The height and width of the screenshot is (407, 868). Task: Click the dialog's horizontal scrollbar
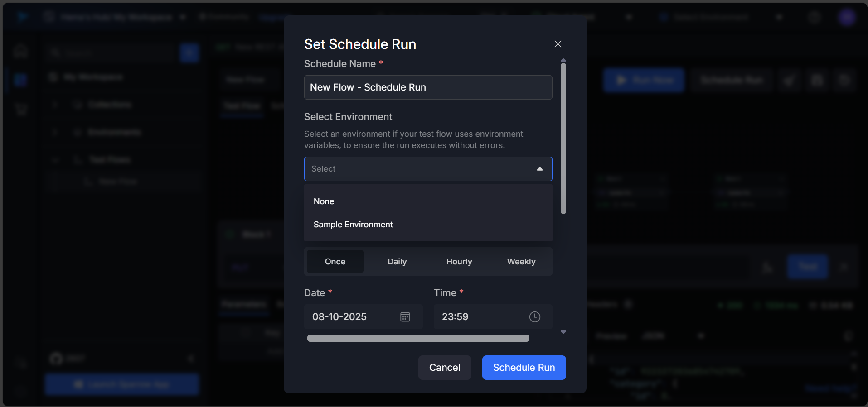tap(418, 338)
